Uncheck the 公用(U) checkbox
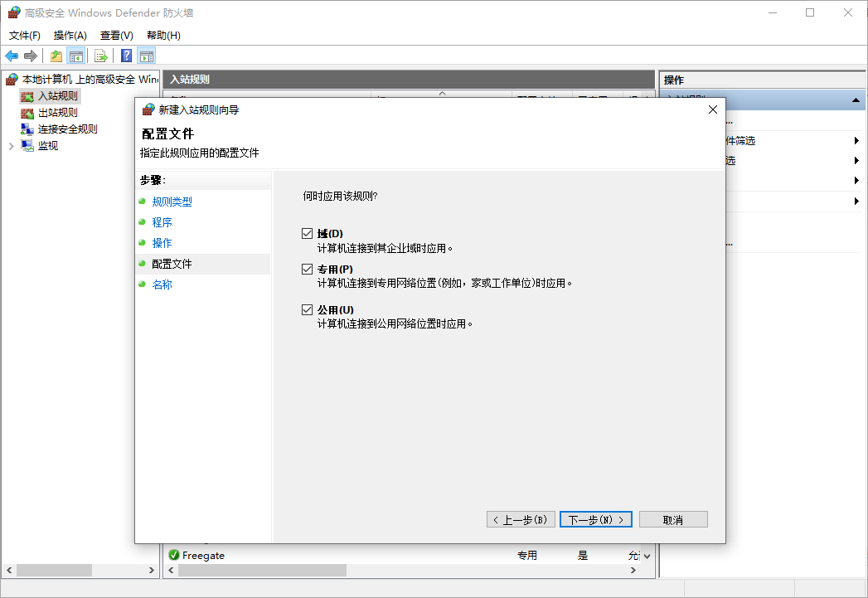 (308, 309)
